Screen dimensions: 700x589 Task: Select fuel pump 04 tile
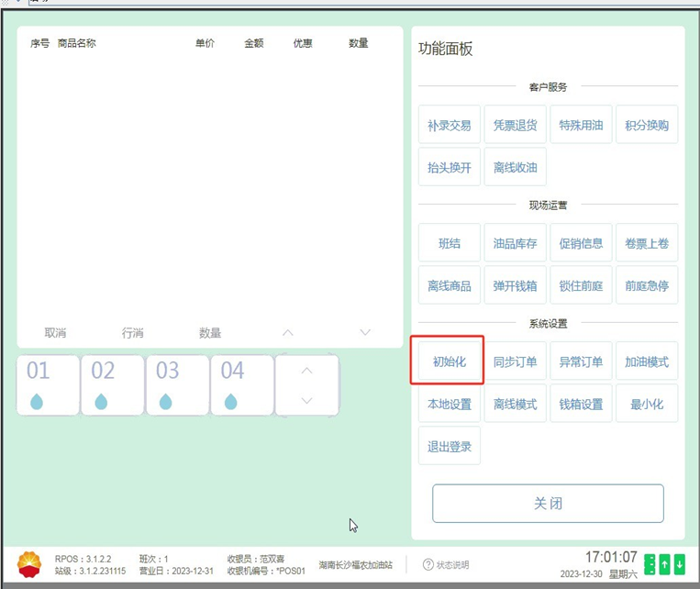(241, 384)
